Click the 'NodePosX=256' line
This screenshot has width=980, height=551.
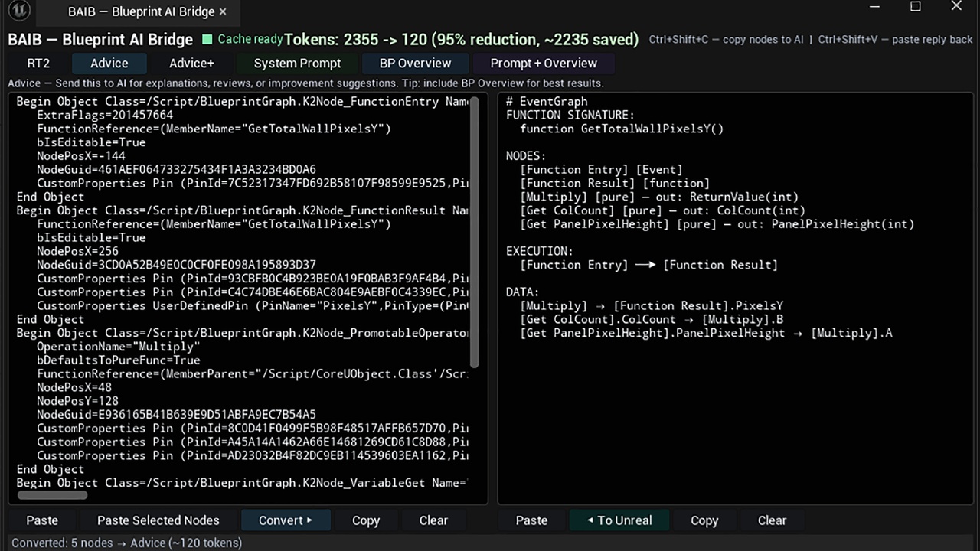click(77, 251)
